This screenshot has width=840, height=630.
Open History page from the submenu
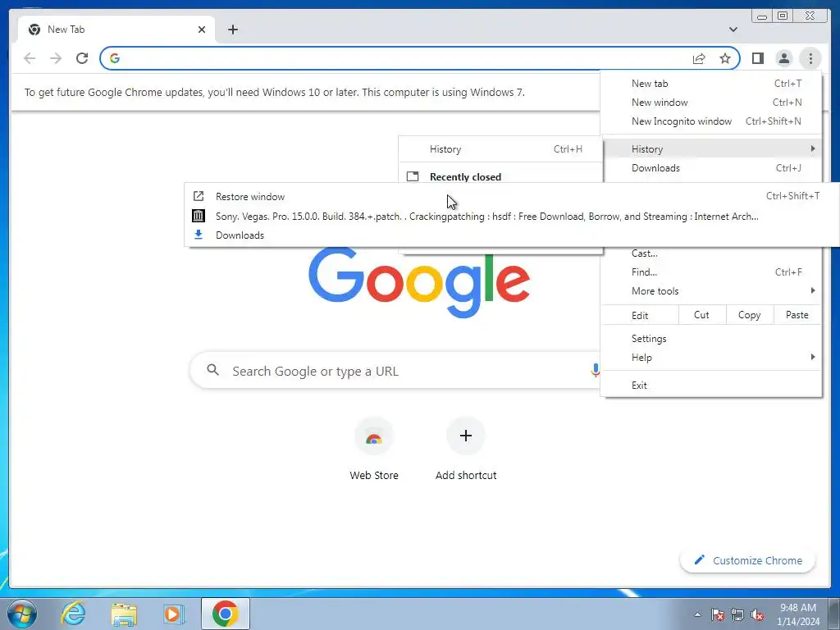(500, 149)
